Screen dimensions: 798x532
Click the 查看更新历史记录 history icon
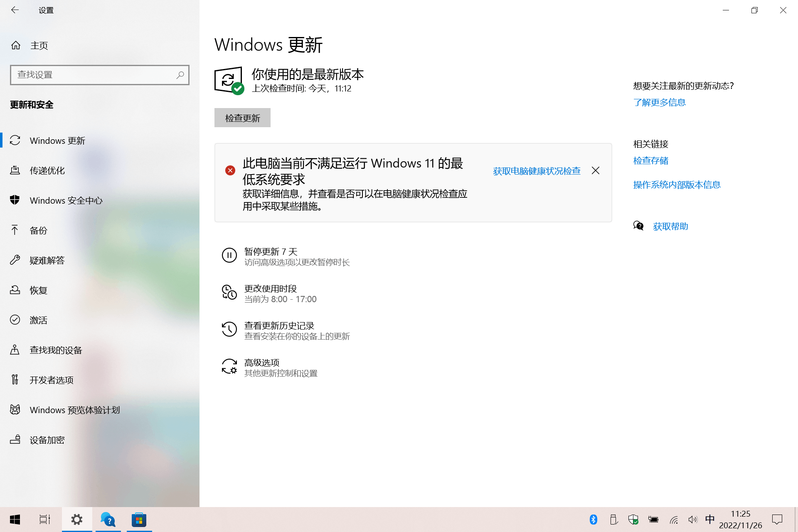click(229, 329)
